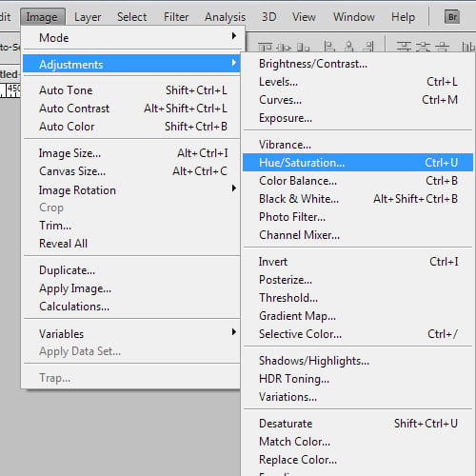Screen dimensions: 476x476
Task: Click the highlighted Hue/Saturation item
Action: click(x=358, y=163)
